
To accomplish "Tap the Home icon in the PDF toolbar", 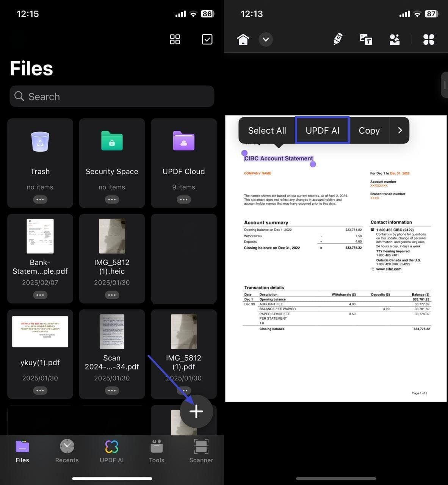I will pyautogui.click(x=243, y=39).
